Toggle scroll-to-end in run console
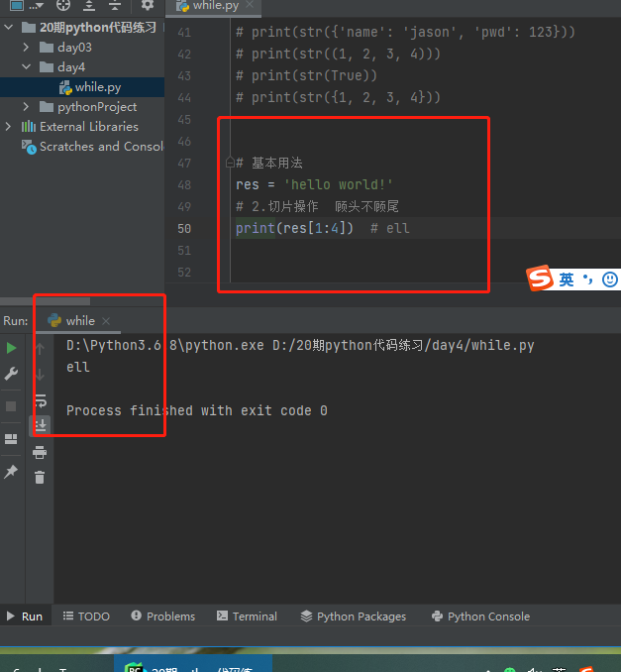This screenshot has height=672, width=621. click(x=41, y=425)
